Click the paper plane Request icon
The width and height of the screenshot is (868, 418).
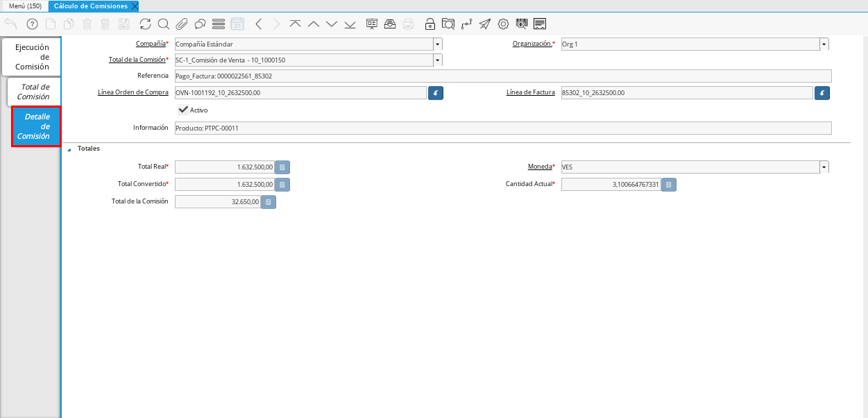click(x=485, y=24)
